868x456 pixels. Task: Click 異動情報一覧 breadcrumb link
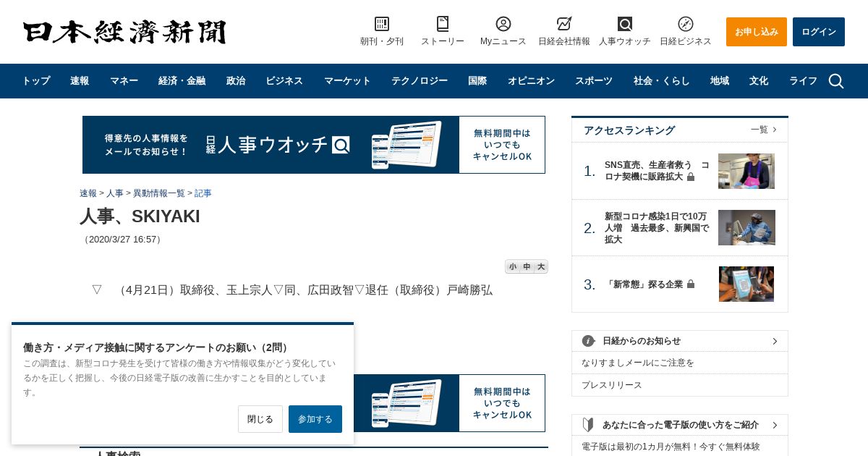(x=159, y=193)
